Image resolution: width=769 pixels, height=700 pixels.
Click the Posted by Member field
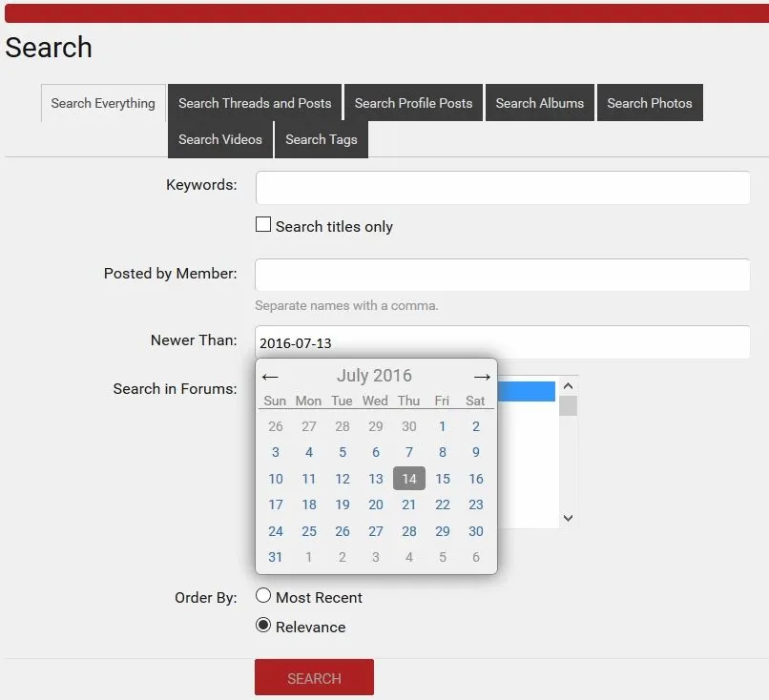502,275
